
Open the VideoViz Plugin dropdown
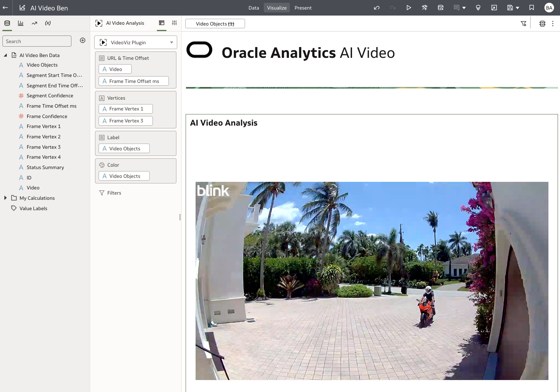(x=136, y=42)
